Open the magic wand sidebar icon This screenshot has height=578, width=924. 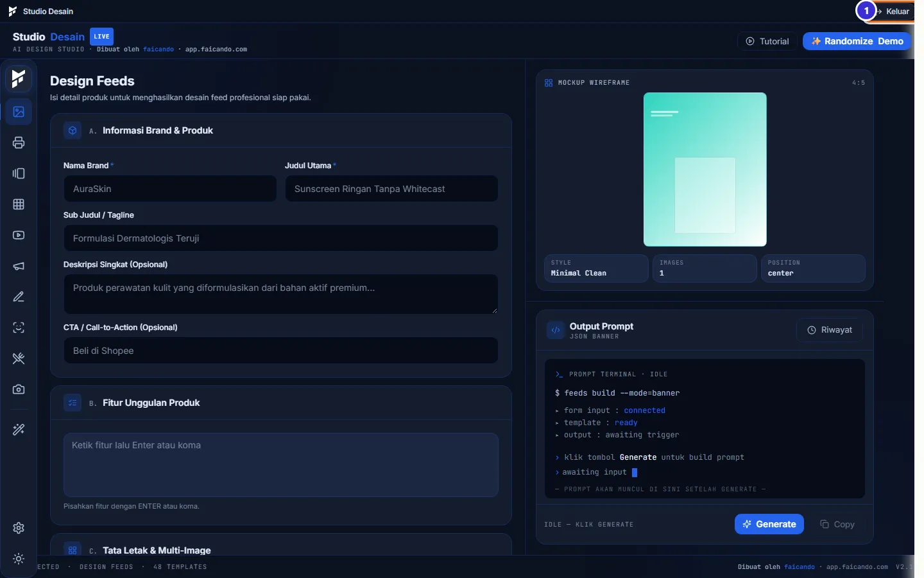click(19, 430)
